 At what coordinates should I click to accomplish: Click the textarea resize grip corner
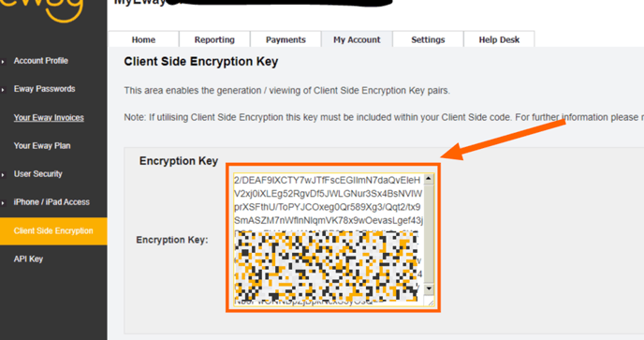[430, 303]
